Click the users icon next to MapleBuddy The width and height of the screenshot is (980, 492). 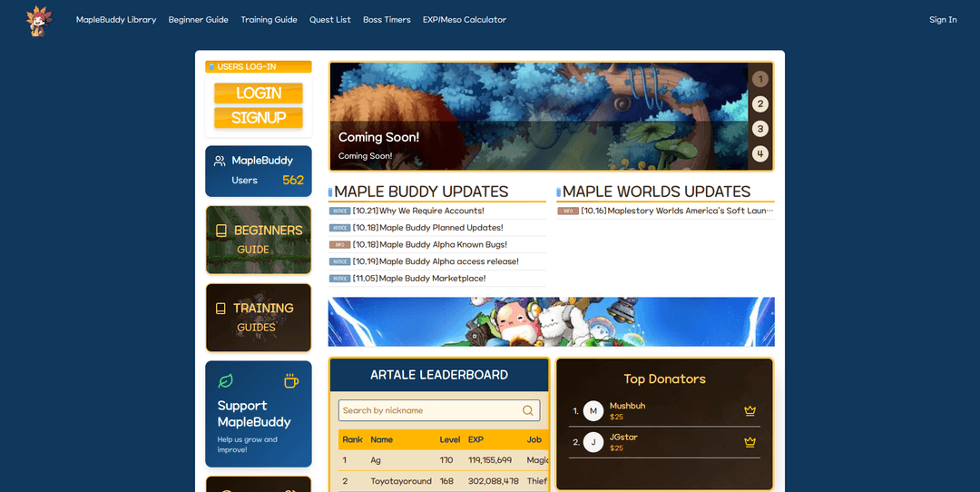220,161
